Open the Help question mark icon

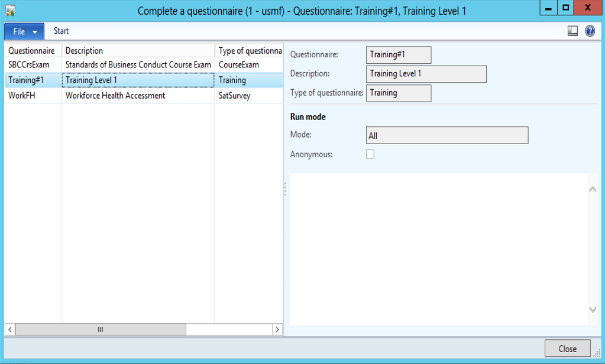[x=590, y=31]
